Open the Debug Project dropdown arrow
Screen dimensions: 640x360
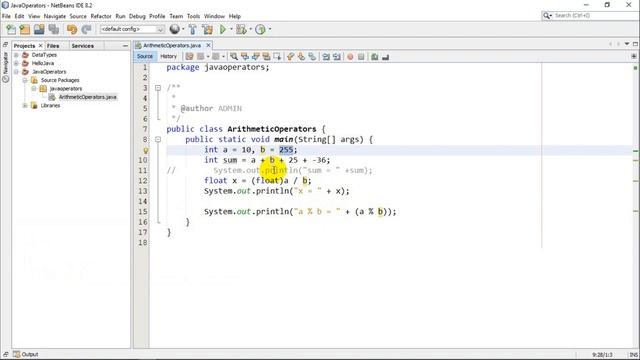point(250,29)
